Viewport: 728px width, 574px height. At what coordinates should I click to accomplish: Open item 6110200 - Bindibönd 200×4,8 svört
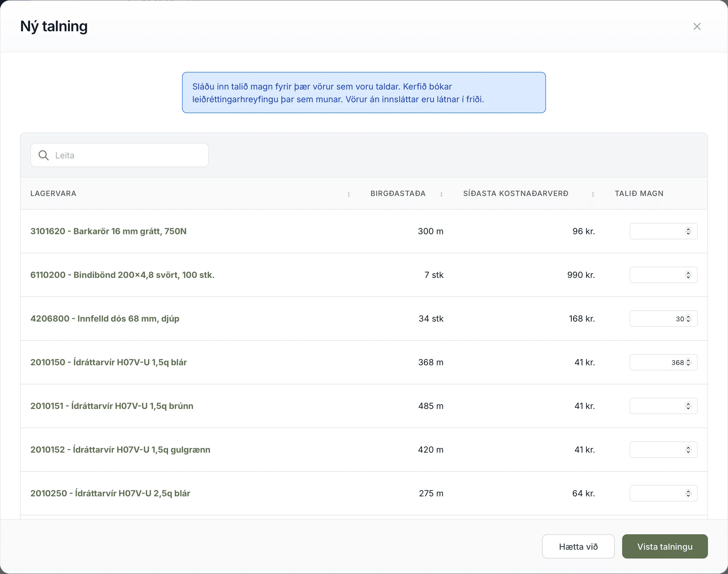pos(122,275)
